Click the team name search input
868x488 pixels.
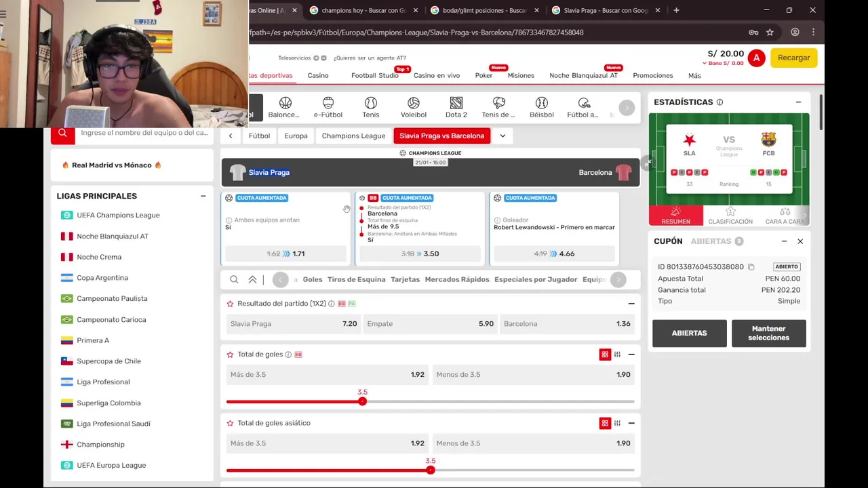tap(144, 133)
